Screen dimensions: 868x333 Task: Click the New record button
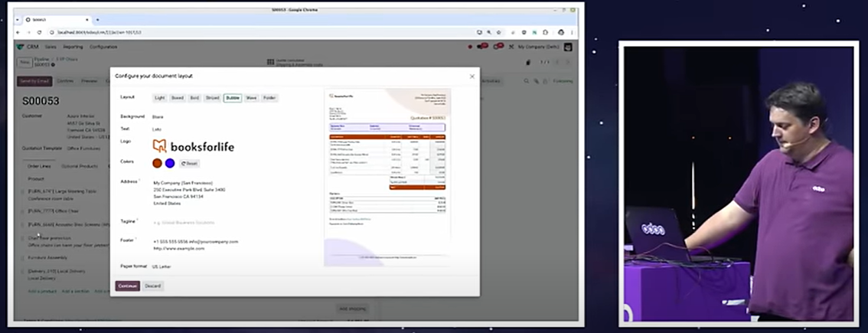click(24, 63)
